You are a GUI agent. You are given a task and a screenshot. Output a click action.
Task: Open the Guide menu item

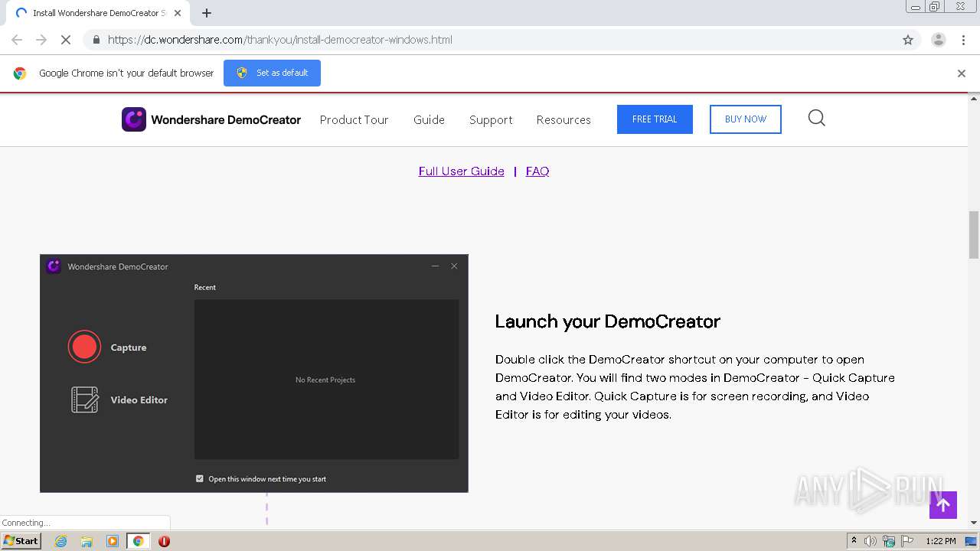(x=429, y=119)
